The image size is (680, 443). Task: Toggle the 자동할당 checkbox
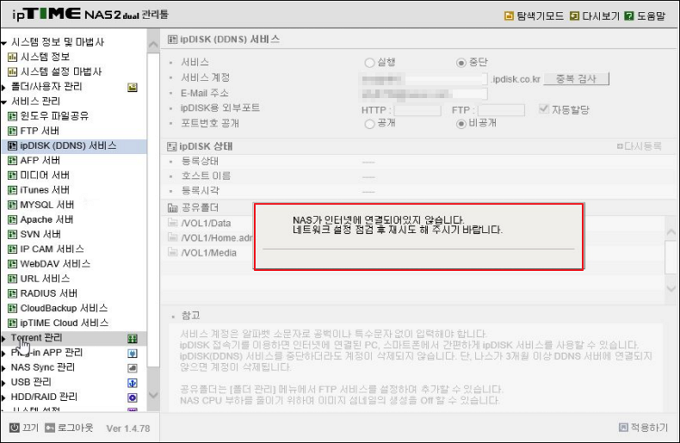(543, 109)
